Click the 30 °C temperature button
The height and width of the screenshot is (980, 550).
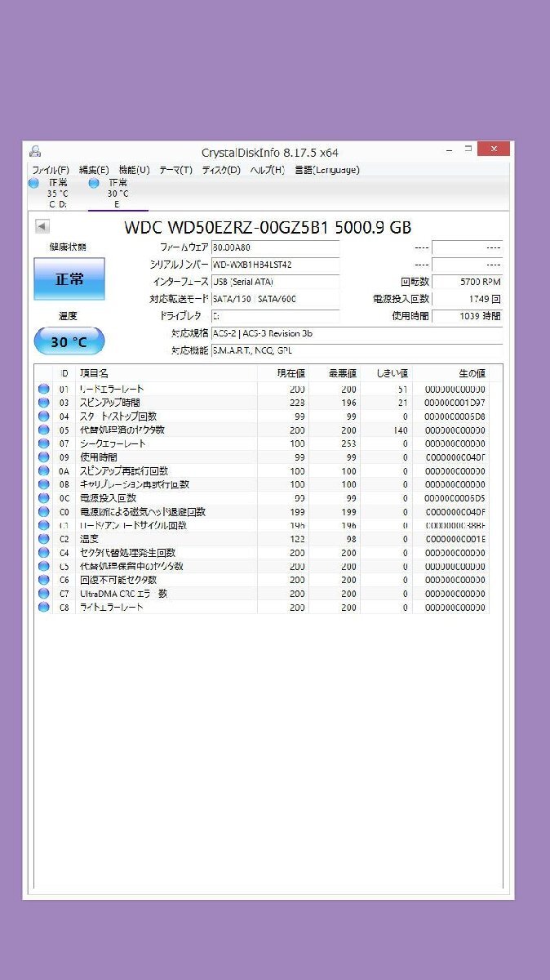click(69, 341)
